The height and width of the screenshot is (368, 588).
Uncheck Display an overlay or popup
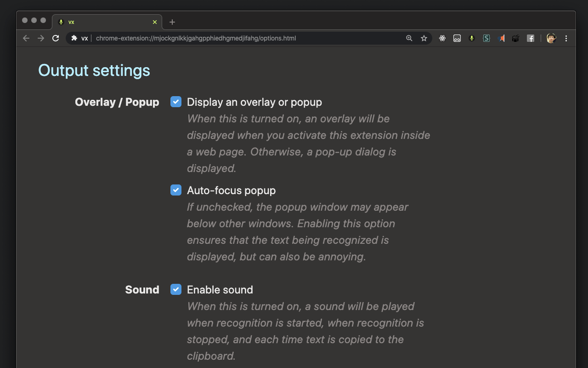coord(176,102)
